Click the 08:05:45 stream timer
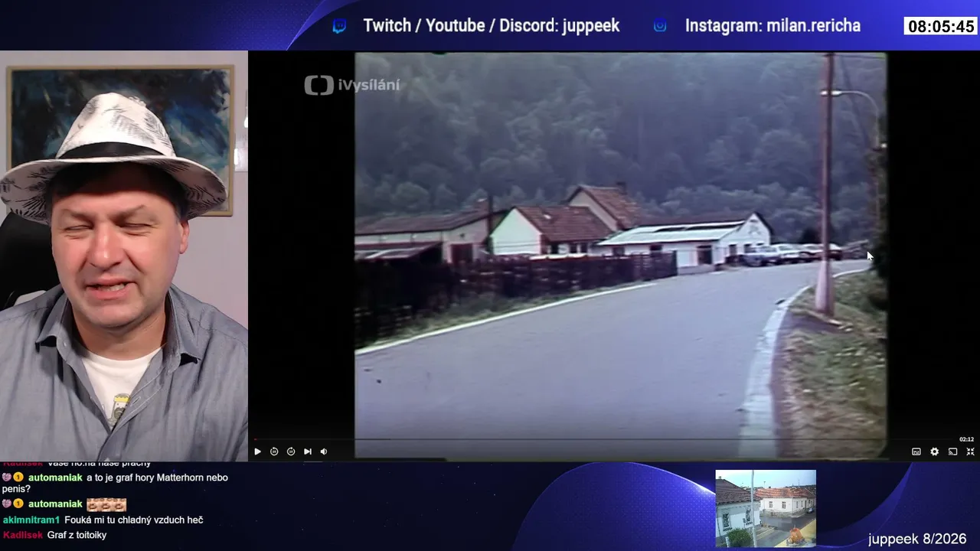 pos(941,26)
